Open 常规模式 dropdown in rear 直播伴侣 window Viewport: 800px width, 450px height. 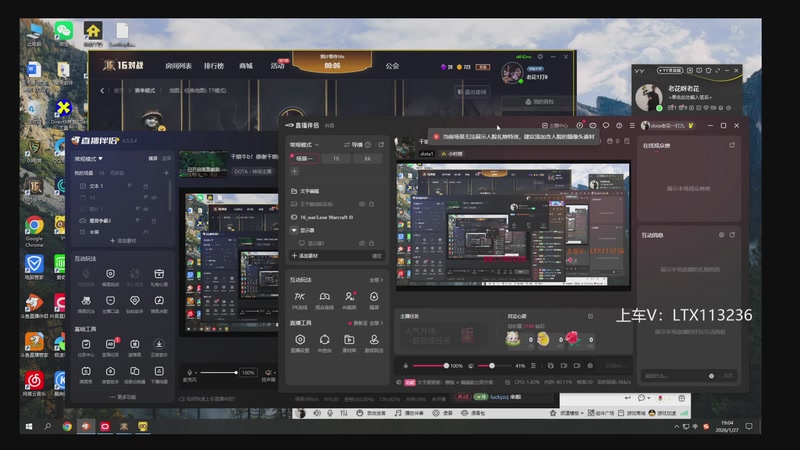coord(89,159)
